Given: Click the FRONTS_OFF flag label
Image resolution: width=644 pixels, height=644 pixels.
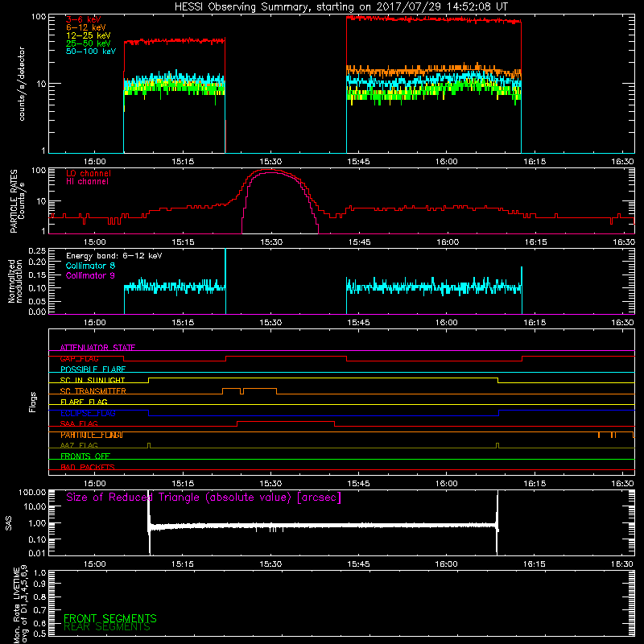Looking at the screenshot, I should pos(85,456).
